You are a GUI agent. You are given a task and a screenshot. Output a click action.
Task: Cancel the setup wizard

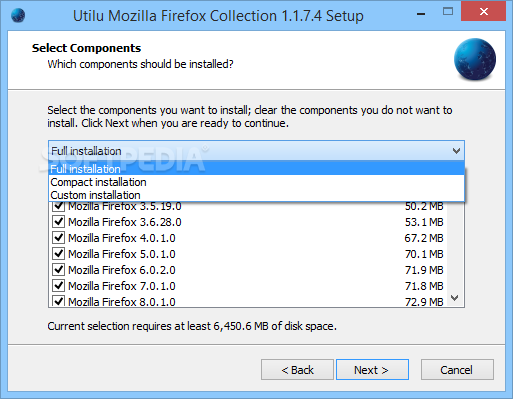(457, 370)
